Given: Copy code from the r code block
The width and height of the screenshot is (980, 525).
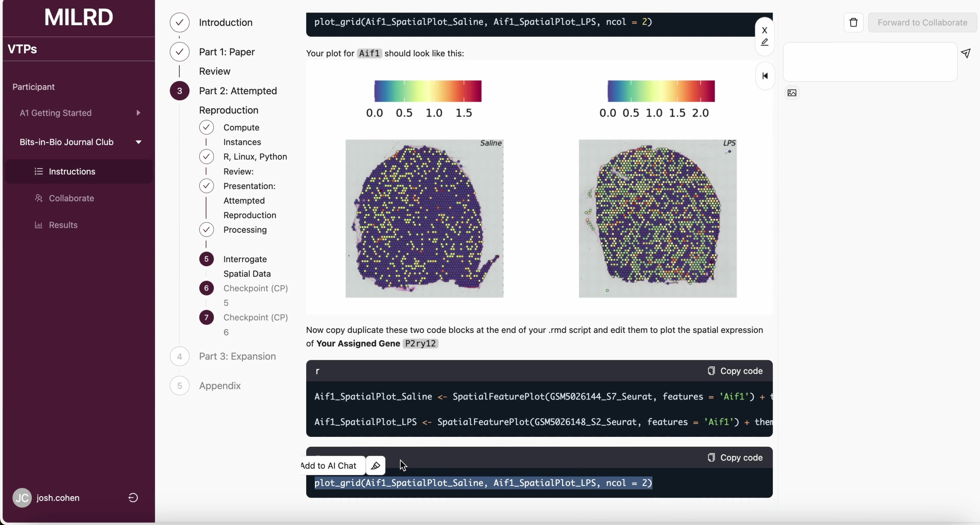Looking at the screenshot, I should (x=735, y=371).
